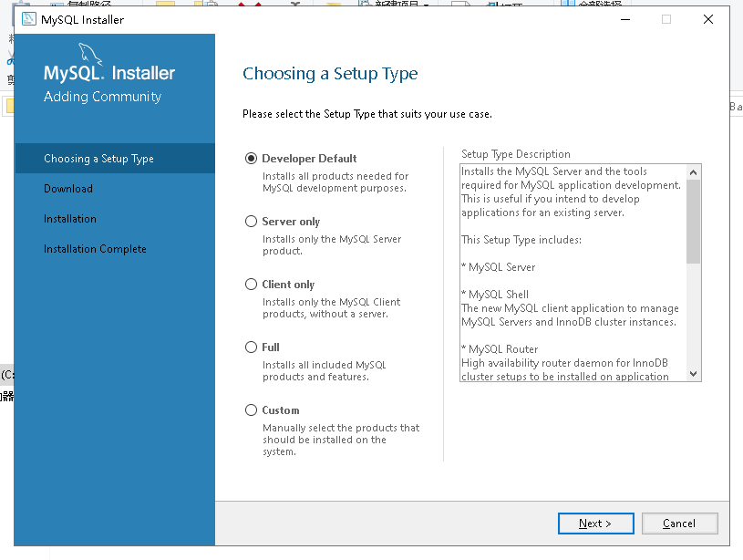Click 'Manually select the products' description text
743x560 pixels.
pyautogui.click(x=341, y=440)
